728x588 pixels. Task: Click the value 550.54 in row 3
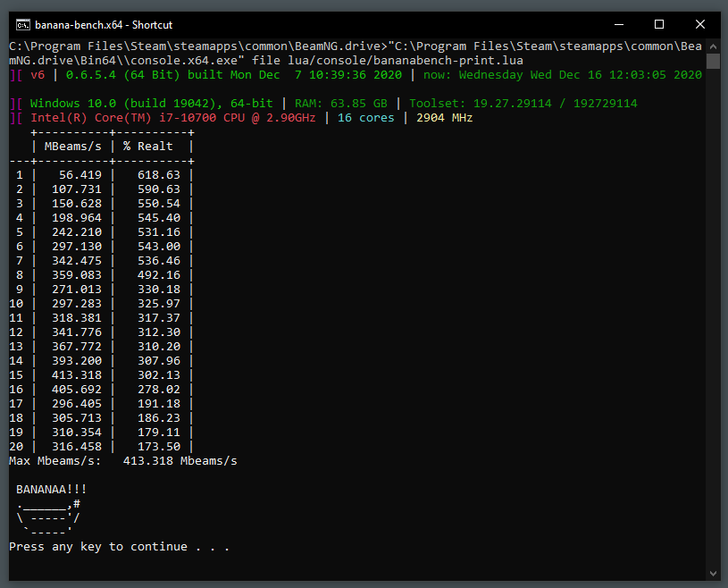[159, 204]
